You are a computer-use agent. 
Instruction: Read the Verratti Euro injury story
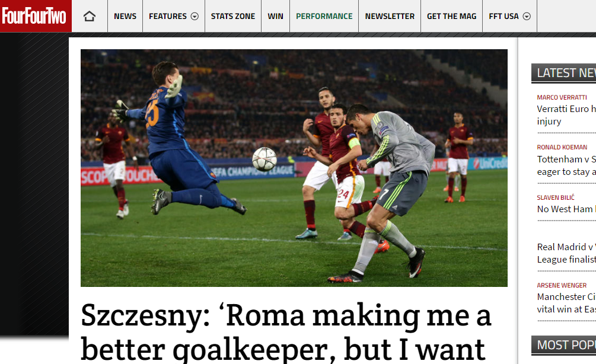click(566, 115)
